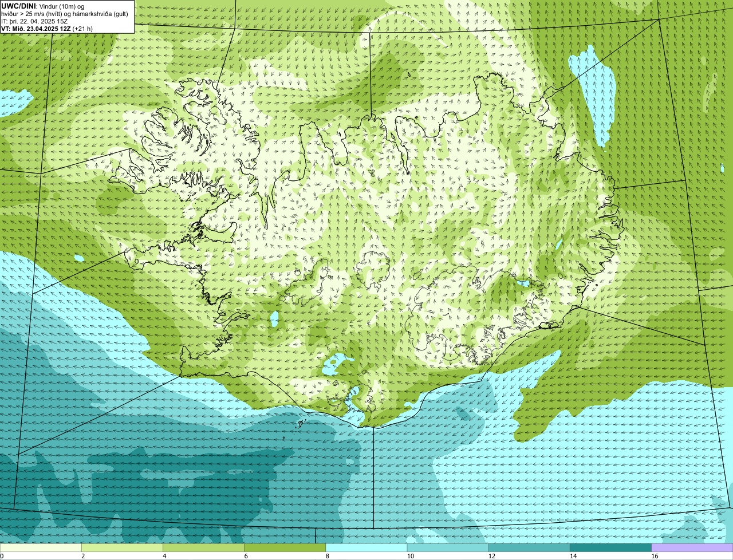Click the UWC/DINI title text
The width and height of the screenshot is (733, 560).
[18, 6]
